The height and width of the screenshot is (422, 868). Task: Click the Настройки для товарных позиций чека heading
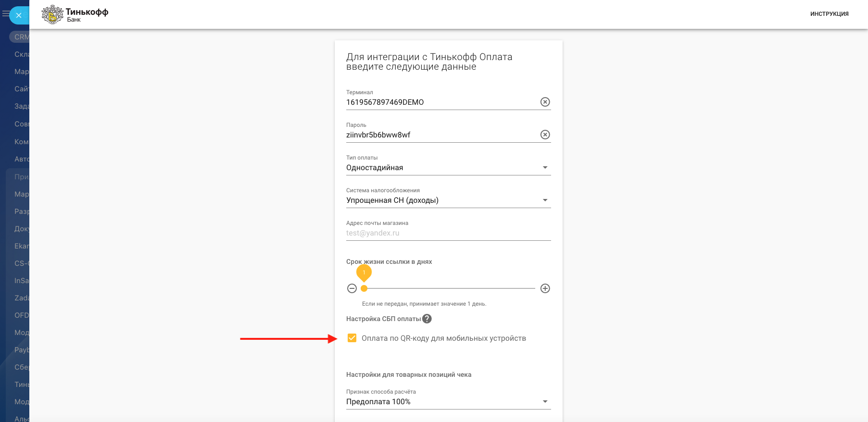409,374
